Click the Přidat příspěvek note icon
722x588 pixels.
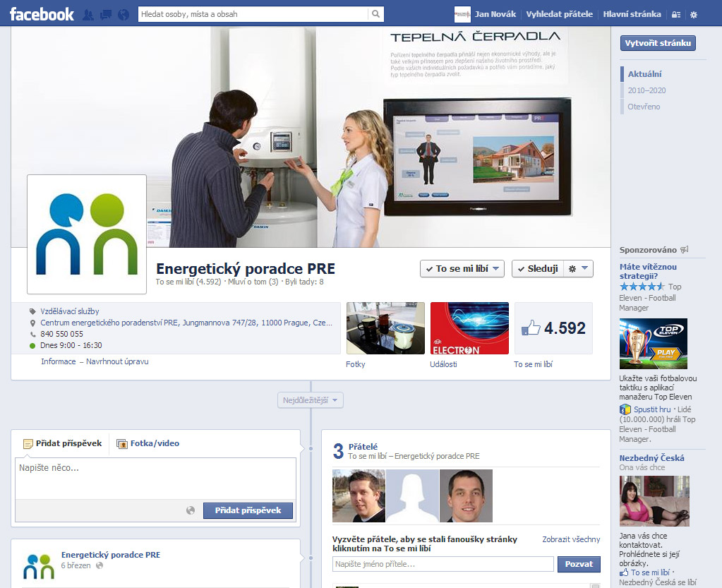[28, 444]
